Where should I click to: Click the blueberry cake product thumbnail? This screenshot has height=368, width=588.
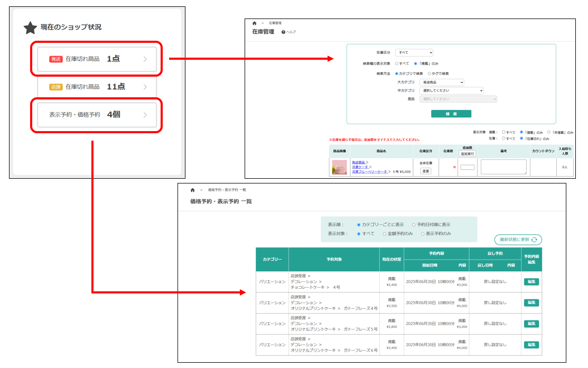(x=339, y=167)
